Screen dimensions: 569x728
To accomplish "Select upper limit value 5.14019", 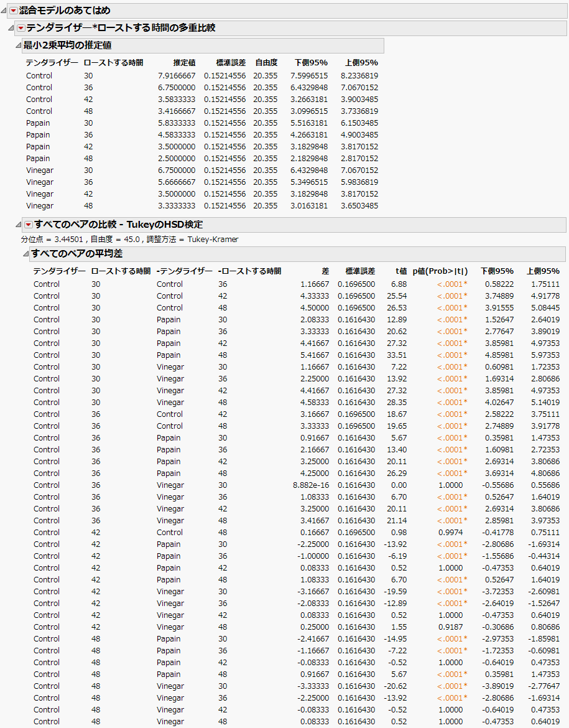I will pyautogui.click(x=545, y=403).
